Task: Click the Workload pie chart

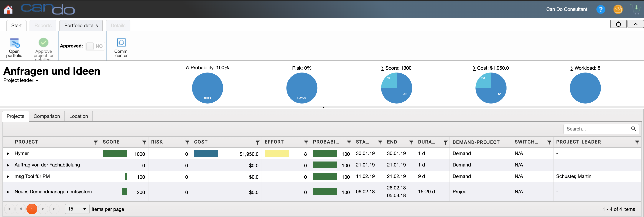Action: 585,88
